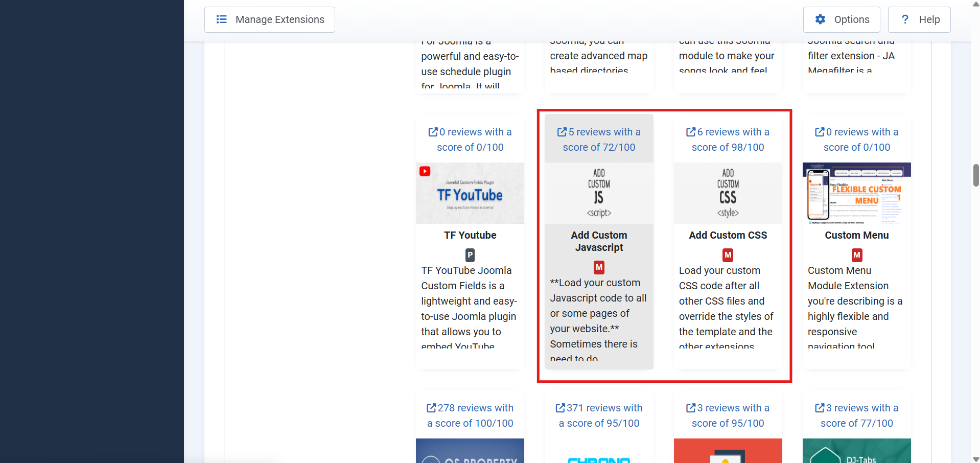The height and width of the screenshot is (463, 980).
Task: Open the 6 reviews score 98/100 link
Action: click(x=728, y=140)
